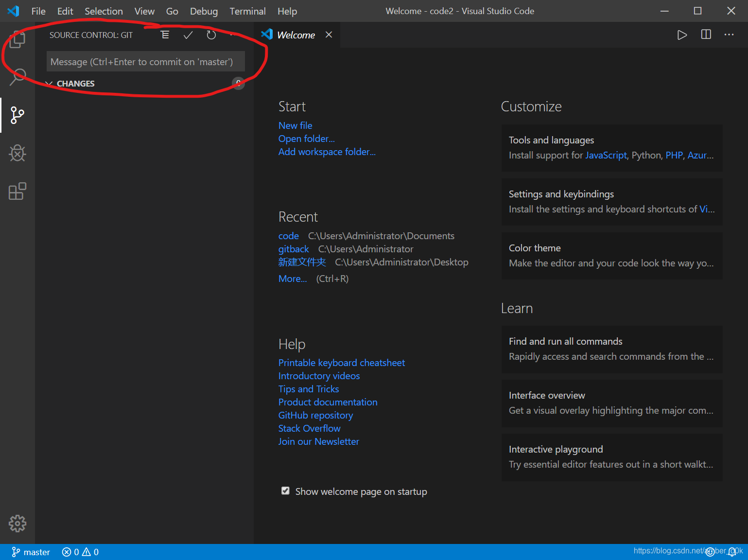748x560 pixels.
Task: Click the PHP install support link
Action: [674, 155]
